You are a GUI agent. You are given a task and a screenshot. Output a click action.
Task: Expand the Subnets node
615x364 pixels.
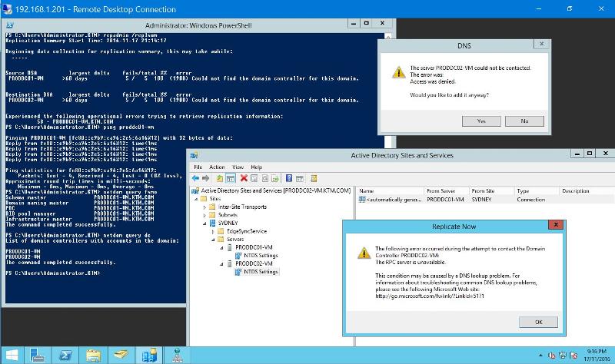204,215
